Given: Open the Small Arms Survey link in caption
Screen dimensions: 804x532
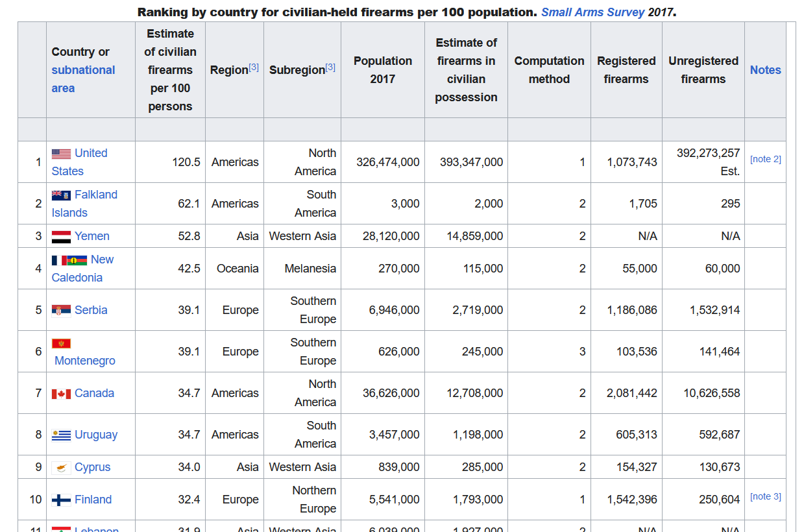Looking at the screenshot, I should point(593,12).
